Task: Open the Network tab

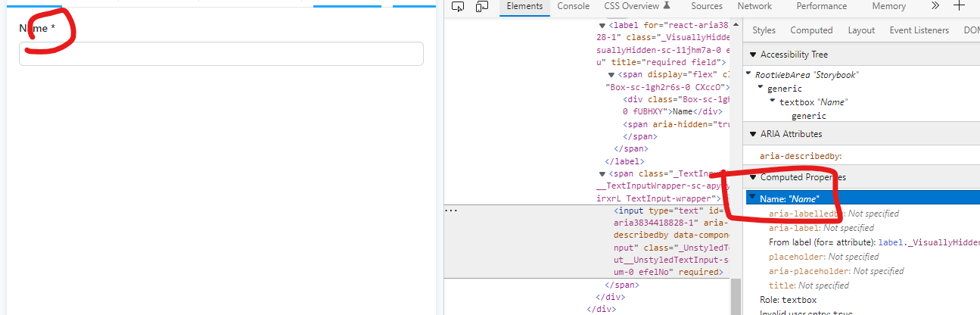Action: pyautogui.click(x=754, y=6)
